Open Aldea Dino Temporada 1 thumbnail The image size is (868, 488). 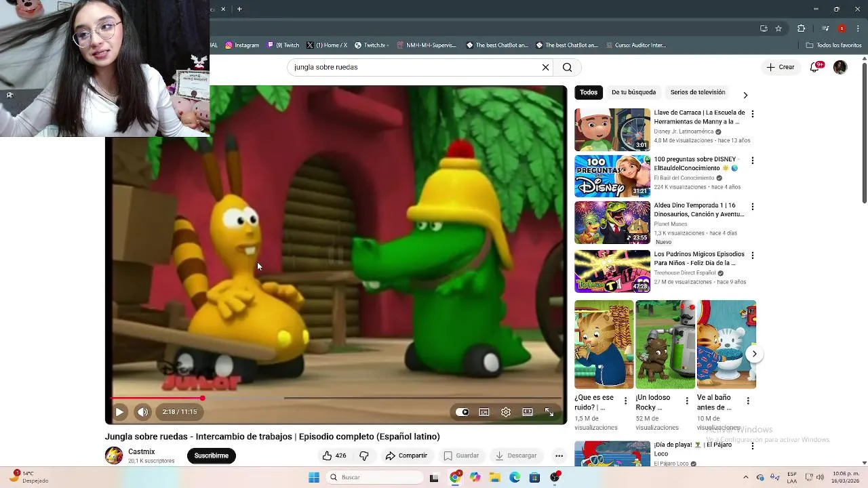[x=612, y=222]
